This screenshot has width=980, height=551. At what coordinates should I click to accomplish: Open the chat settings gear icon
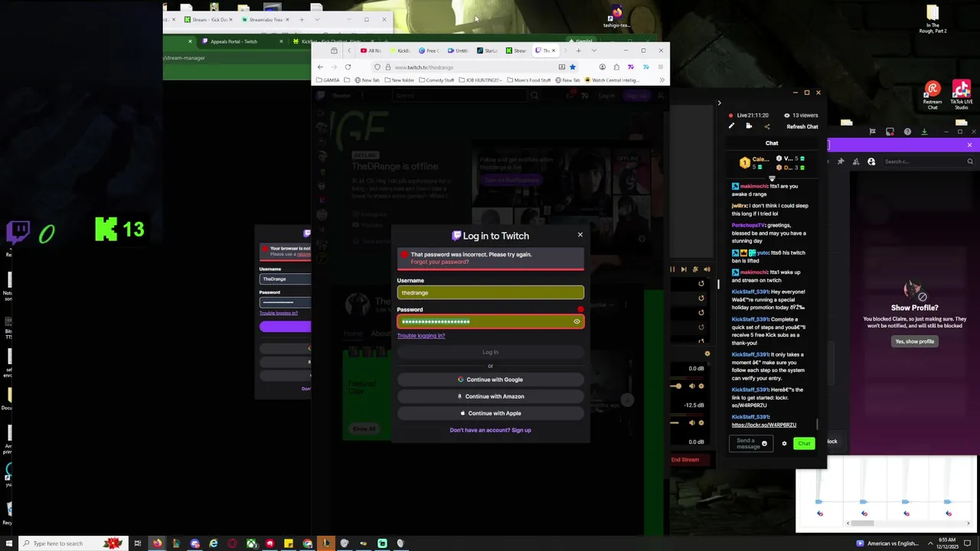(784, 443)
